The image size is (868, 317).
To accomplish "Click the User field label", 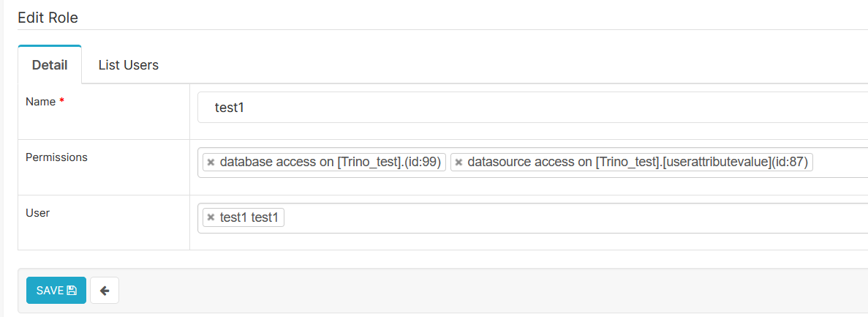I will click(37, 212).
